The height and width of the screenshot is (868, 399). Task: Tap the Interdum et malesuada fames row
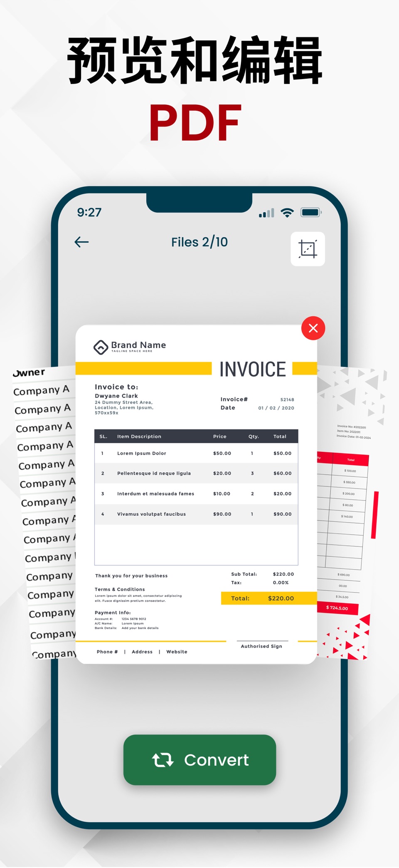coord(196,494)
